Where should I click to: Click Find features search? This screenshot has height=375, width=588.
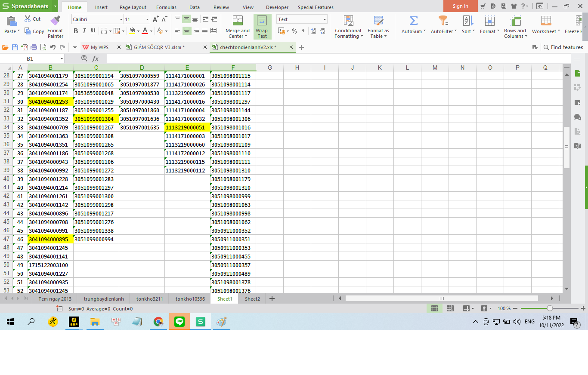[x=563, y=47]
